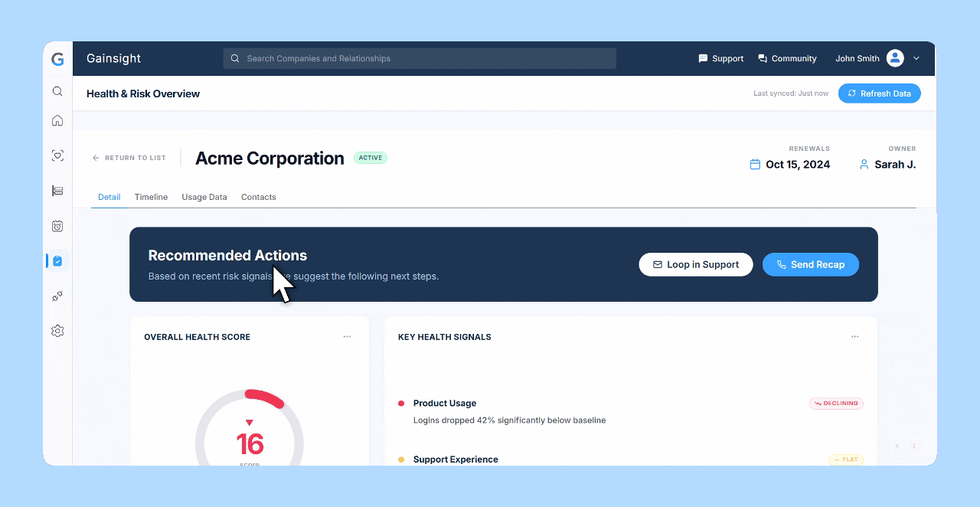
Task: Switch to the Usage Data tab
Action: click(204, 197)
